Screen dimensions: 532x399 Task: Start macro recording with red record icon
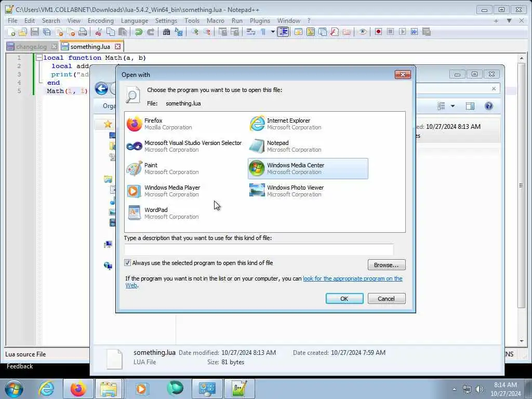[378, 32]
